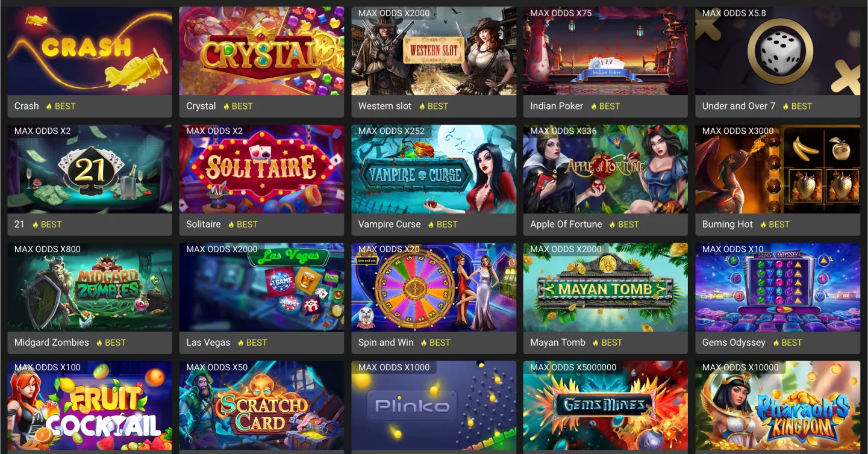Open the Fruit Cocktail game tile
868x454 pixels.
point(90,407)
